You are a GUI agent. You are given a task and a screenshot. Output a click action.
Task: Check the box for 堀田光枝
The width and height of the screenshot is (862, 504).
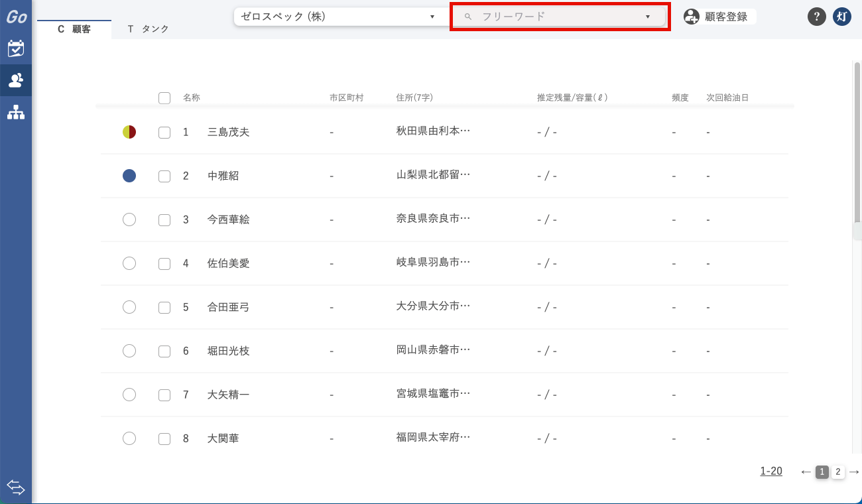tap(164, 351)
